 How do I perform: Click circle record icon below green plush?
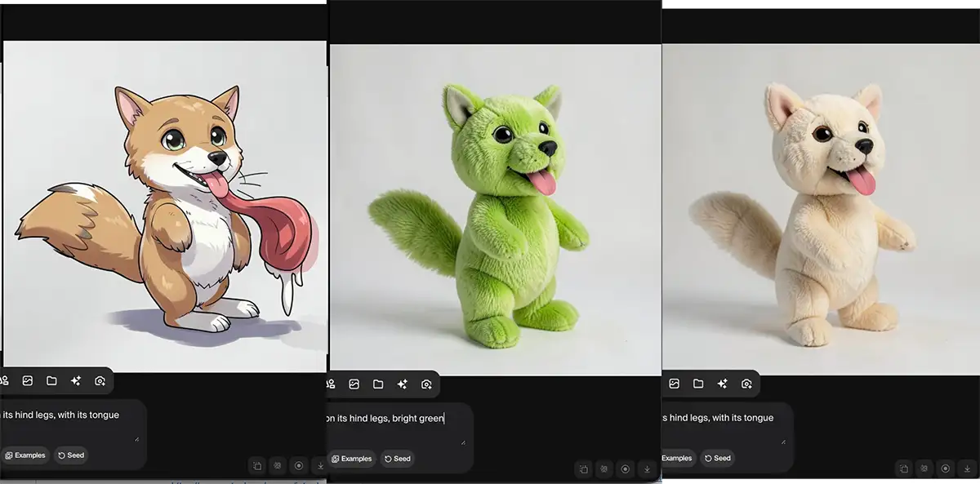[626, 469]
